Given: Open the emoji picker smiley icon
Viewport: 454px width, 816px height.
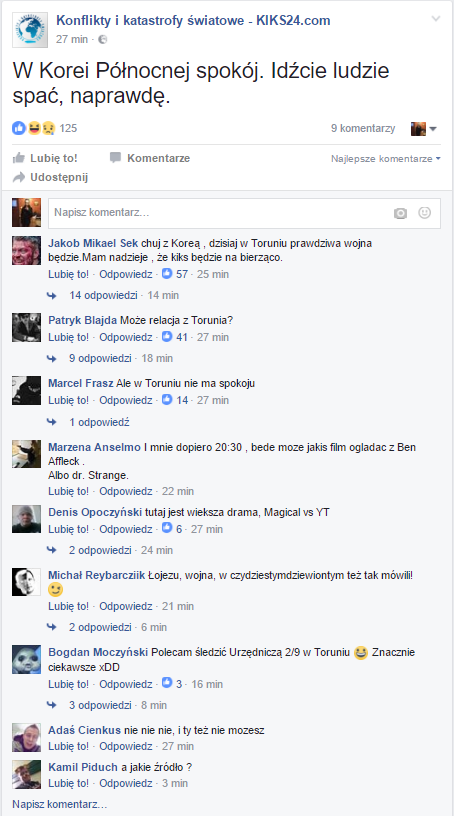Looking at the screenshot, I should pyautogui.click(x=425, y=212).
